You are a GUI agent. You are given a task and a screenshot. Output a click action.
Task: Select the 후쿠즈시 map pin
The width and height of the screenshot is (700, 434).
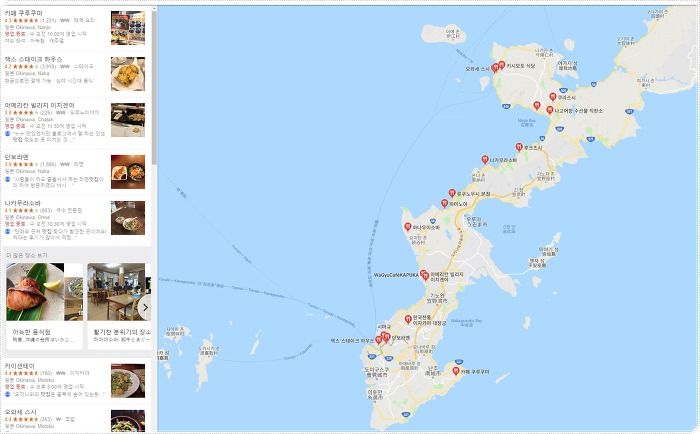(x=519, y=146)
